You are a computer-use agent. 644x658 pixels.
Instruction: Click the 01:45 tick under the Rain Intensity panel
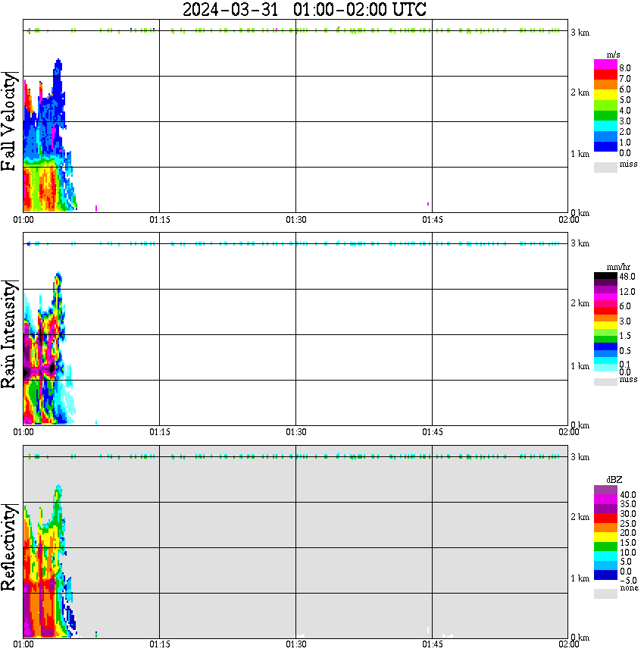coord(433,432)
